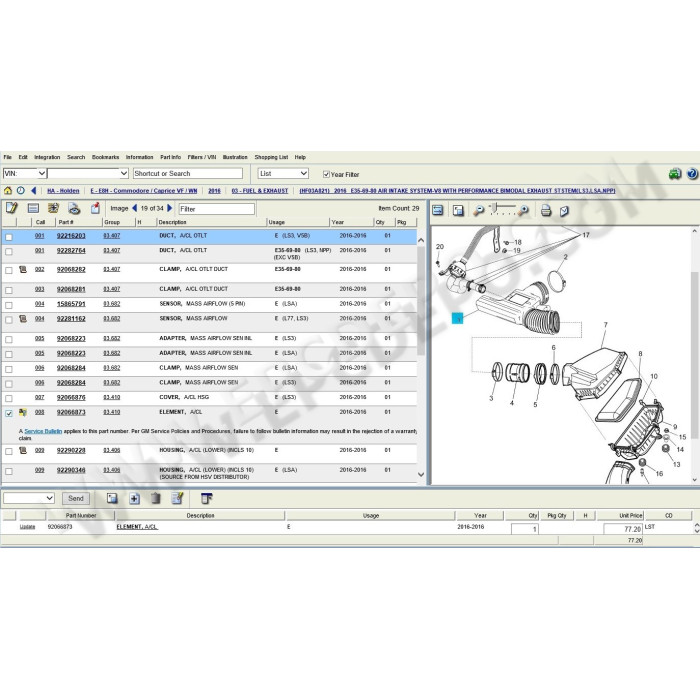Open the history clock icon

click(20, 190)
